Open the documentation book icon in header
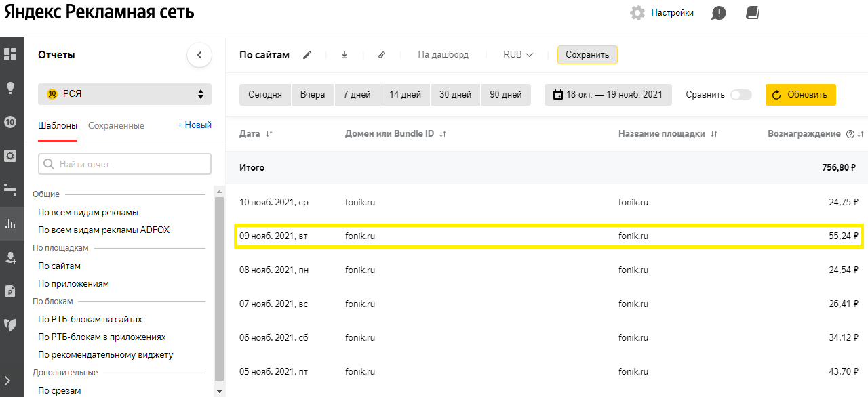868x397 pixels. (x=753, y=13)
